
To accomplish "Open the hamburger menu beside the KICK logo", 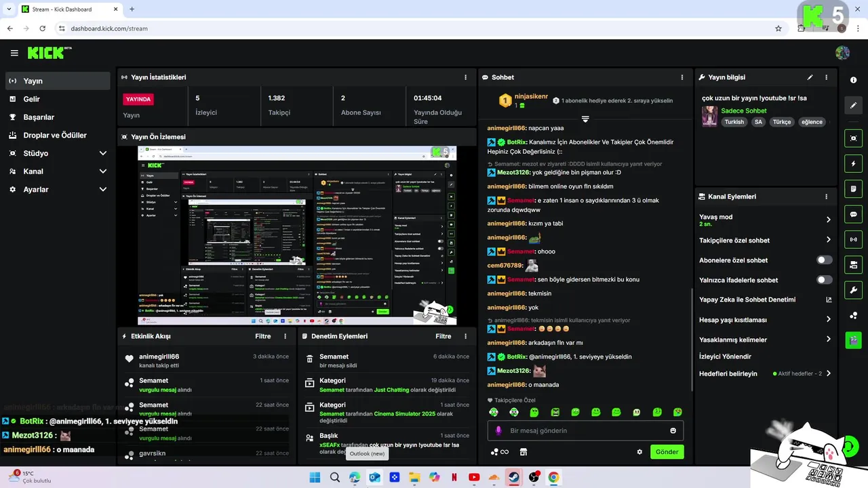I will coord(14,53).
